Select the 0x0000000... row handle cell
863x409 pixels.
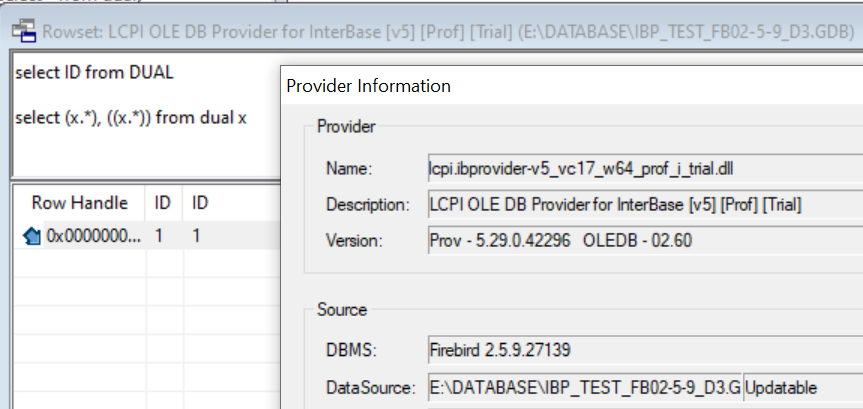[x=92, y=237]
